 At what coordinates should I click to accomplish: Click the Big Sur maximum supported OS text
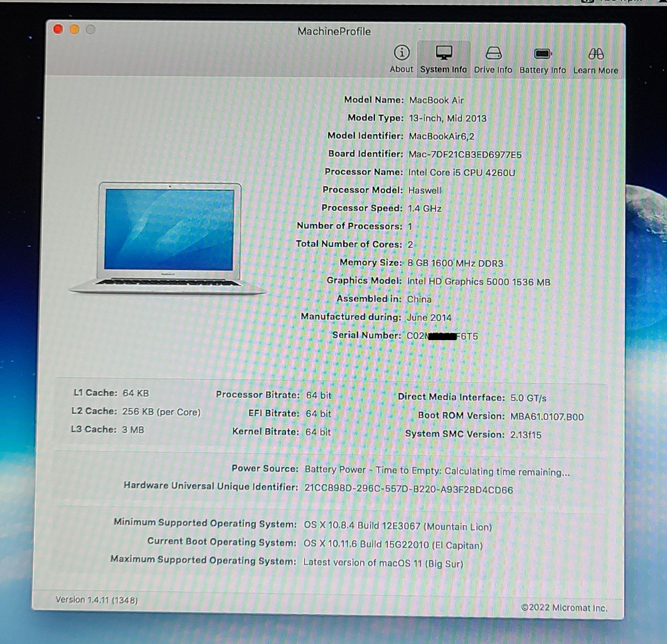click(383, 563)
